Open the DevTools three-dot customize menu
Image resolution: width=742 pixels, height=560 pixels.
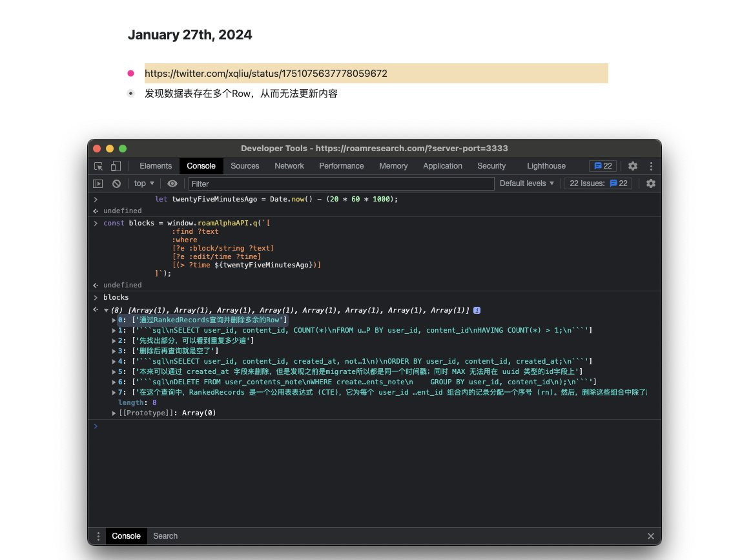651,166
